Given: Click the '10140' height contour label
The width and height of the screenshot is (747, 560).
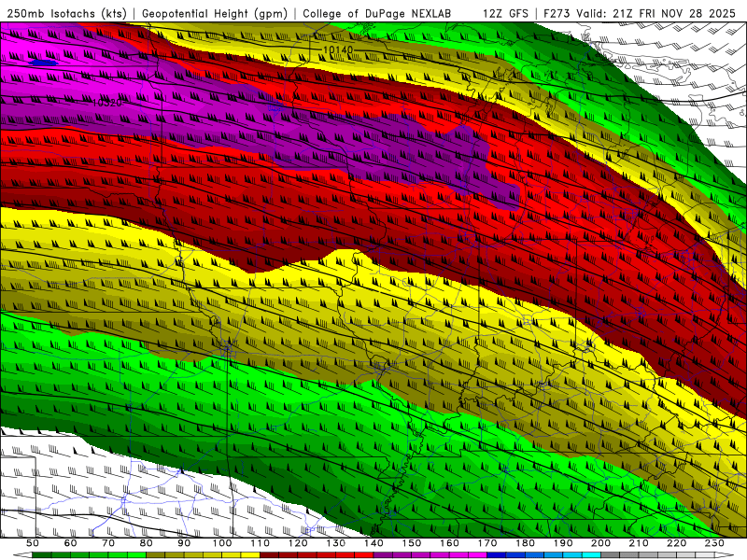Looking at the screenshot, I should point(338,49).
